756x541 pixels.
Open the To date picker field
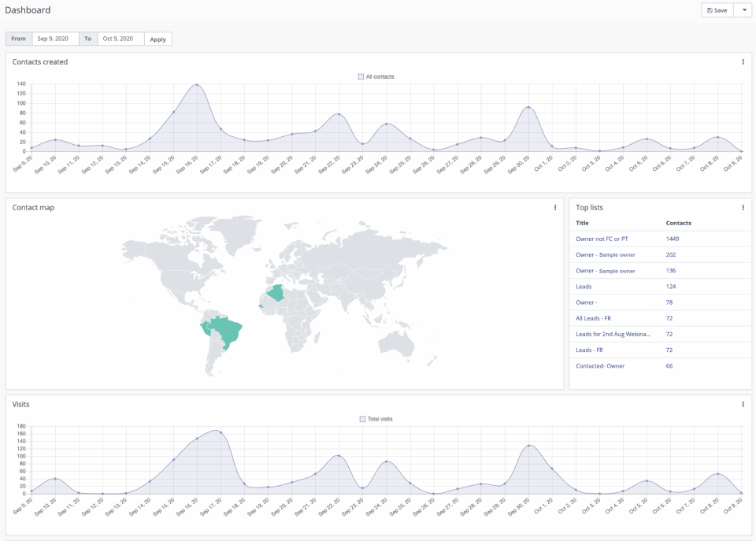[120, 39]
